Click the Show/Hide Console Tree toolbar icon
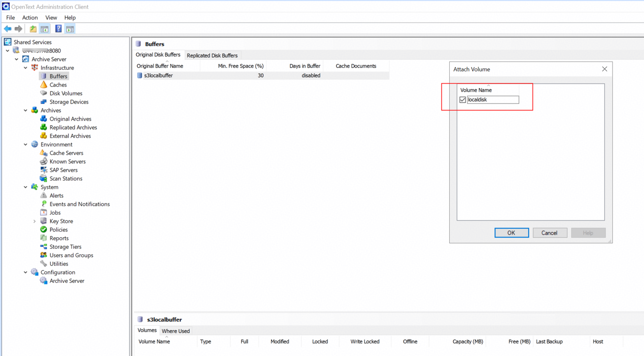644x356 pixels. tap(45, 29)
